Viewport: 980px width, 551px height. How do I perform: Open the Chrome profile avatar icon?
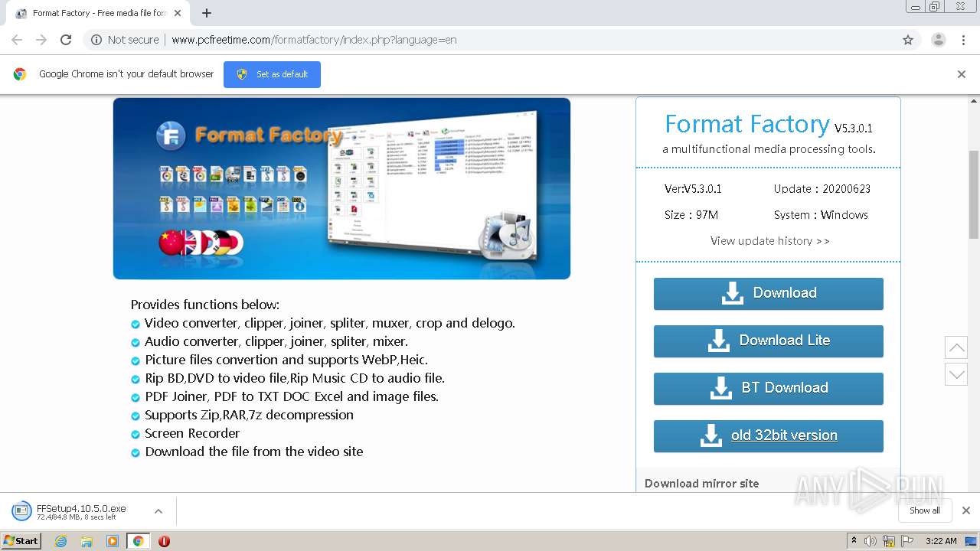(938, 40)
